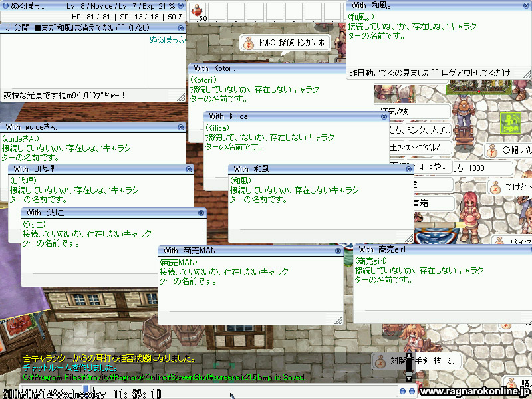The width and height of the screenshot is (532, 399).
Task: Open the ○帽 vendor shop bag icon
Action: [492, 151]
